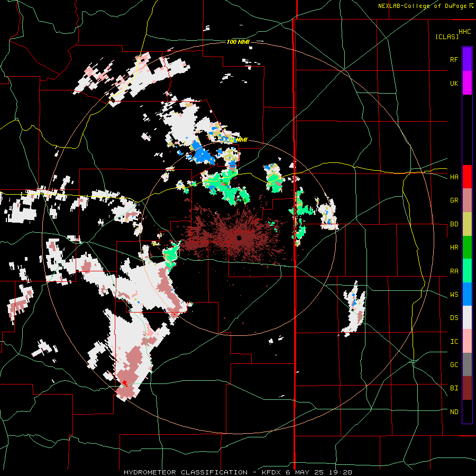
Task: Click the [CLAS] units label
Action: pos(447,36)
